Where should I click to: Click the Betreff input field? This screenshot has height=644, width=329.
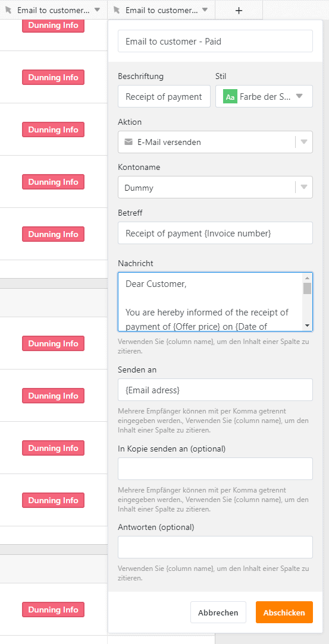pyautogui.click(x=215, y=233)
